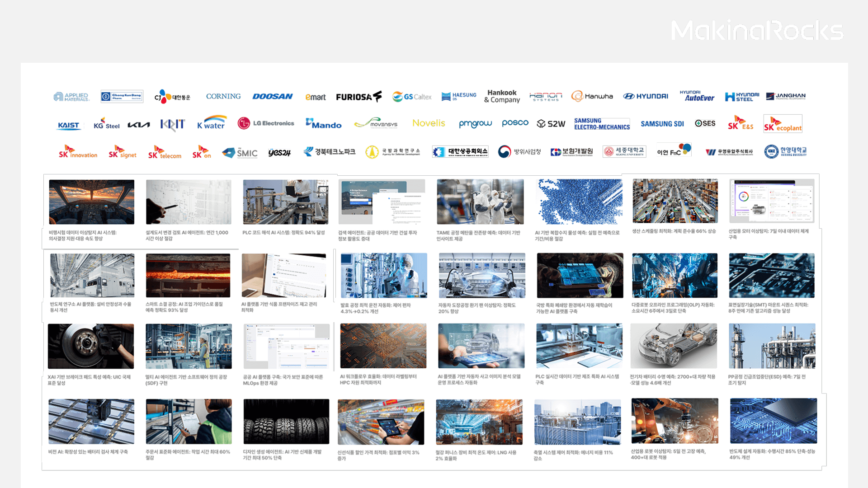This screenshot has width=868, height=488.
Task: Click the LG Electronics logo
Action: point(266,123)
